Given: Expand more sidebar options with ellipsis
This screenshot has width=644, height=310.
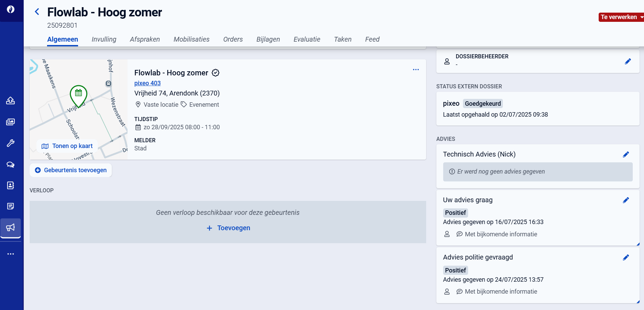Looking at the screenshot, I should click(11, 254).
